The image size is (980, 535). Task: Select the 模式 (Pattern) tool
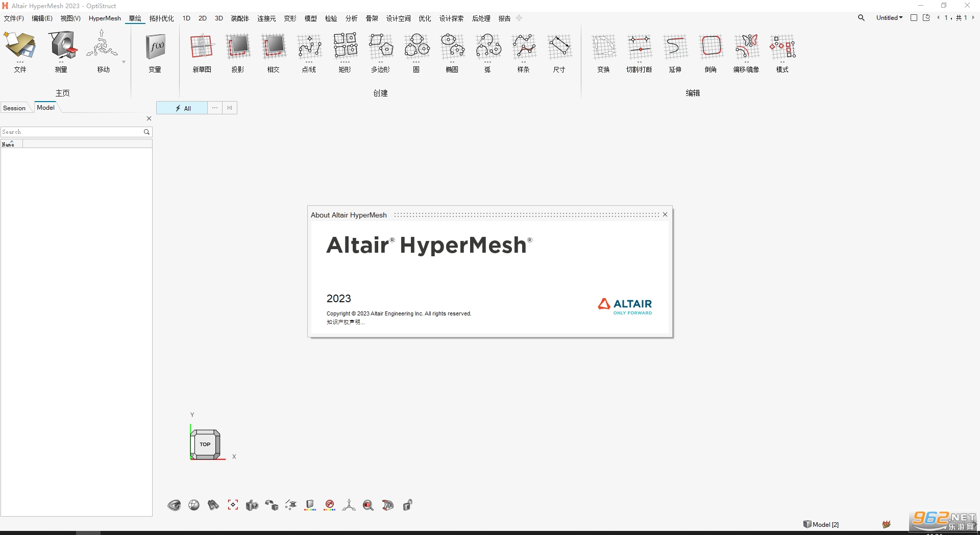(782, 46)
